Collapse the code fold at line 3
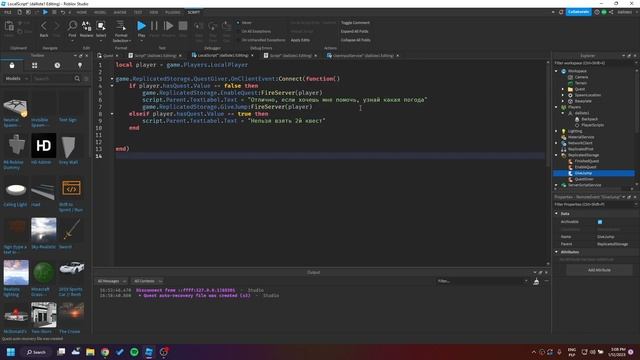 click(x=112, y=79)
